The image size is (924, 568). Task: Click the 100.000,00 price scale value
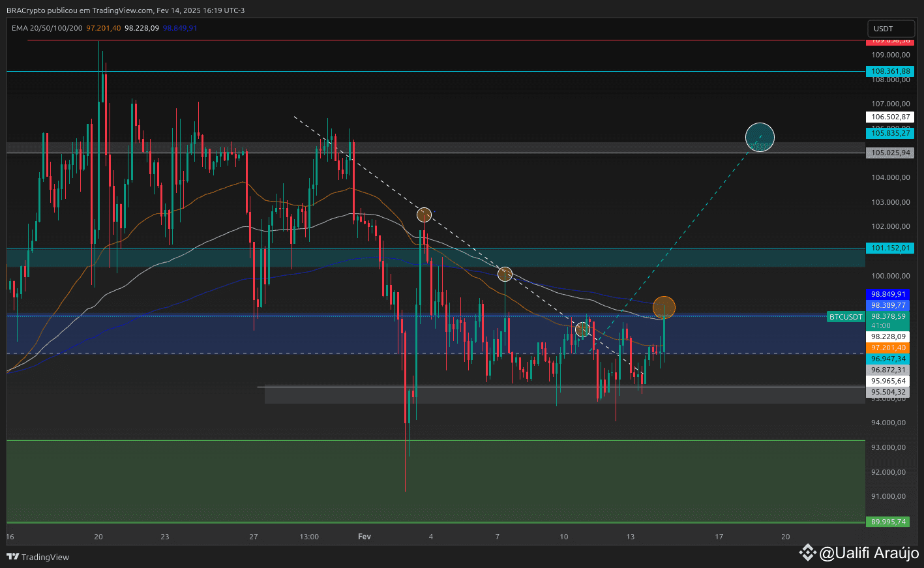890,276
